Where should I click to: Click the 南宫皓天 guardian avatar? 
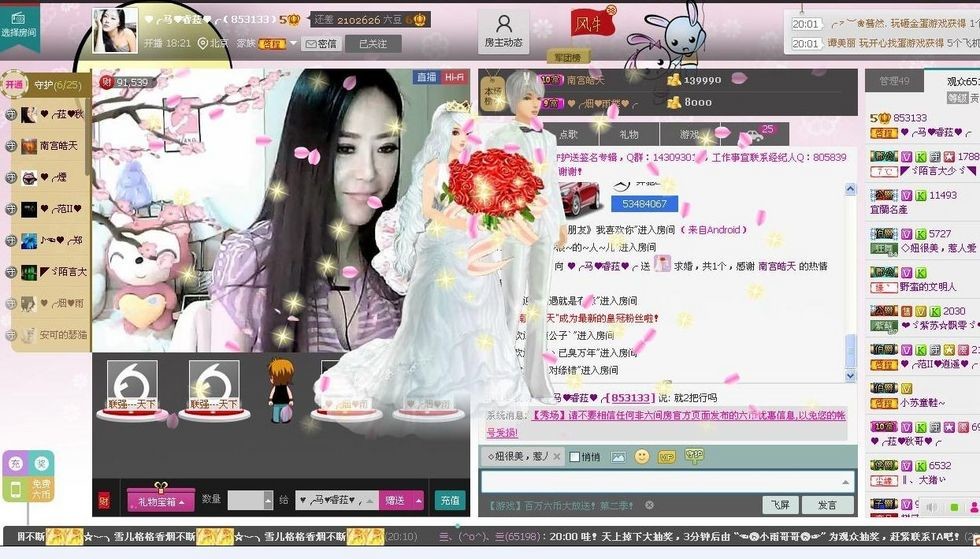[x=29, y=146]
